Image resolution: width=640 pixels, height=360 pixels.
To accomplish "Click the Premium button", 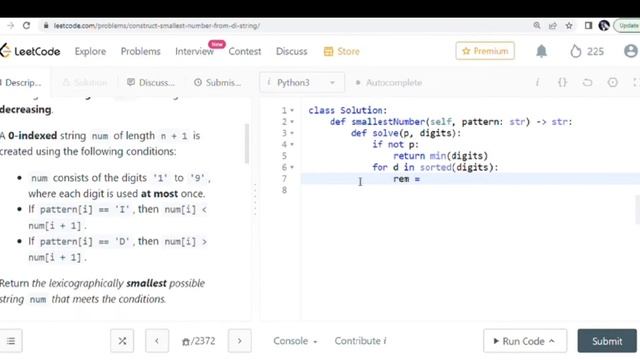I will click(485, 51).
